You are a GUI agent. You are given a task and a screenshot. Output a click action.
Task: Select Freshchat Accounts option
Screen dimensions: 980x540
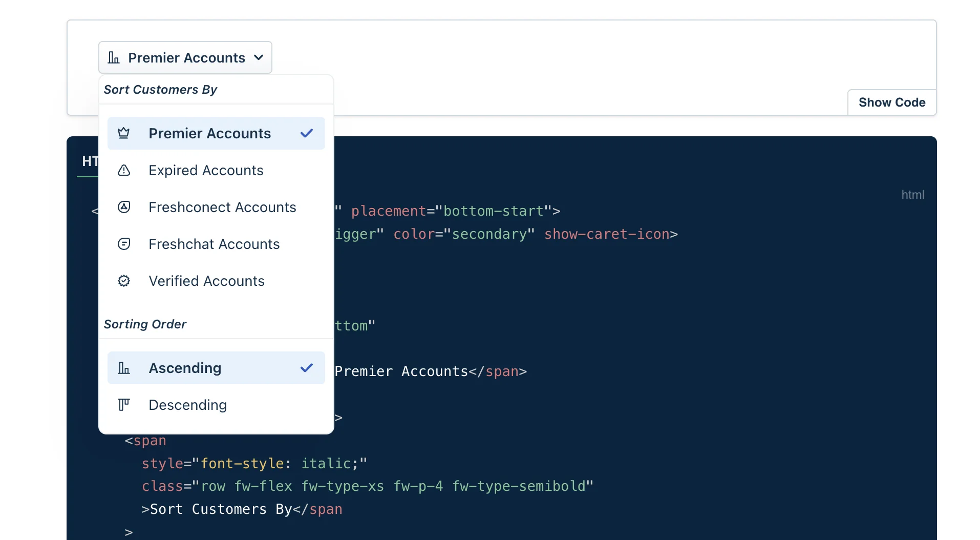216,244
